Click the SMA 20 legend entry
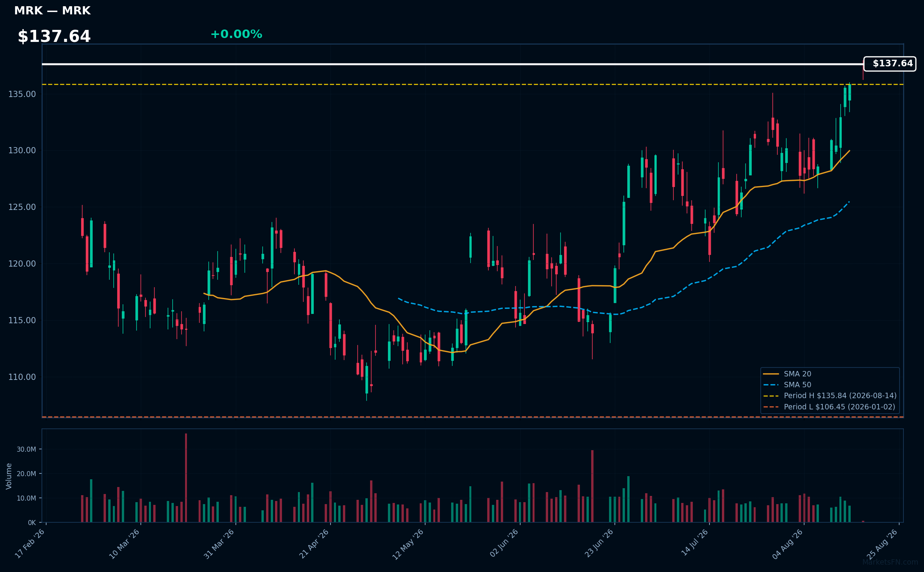 787,374
